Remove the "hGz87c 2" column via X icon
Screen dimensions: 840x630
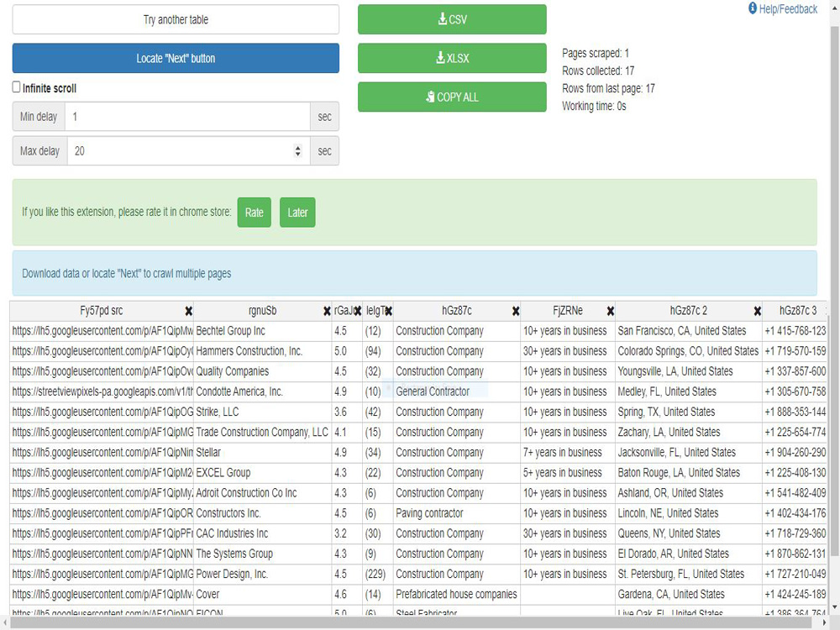pos(759,311)
